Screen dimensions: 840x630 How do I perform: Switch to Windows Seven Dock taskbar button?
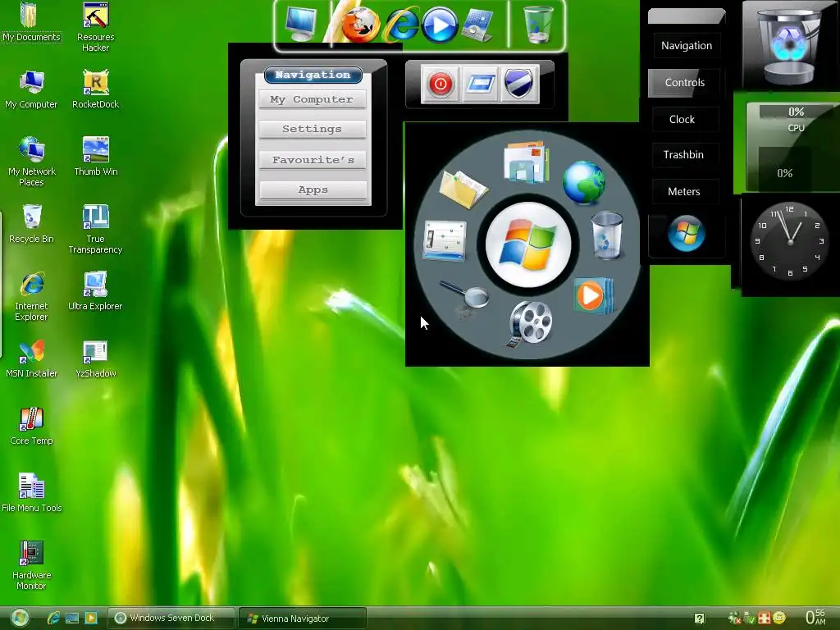[x=171, y=619]
